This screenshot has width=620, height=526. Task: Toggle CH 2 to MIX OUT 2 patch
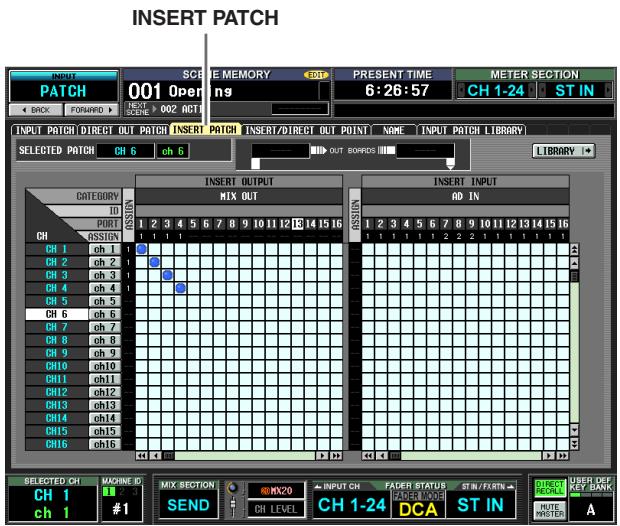(155, 262)
